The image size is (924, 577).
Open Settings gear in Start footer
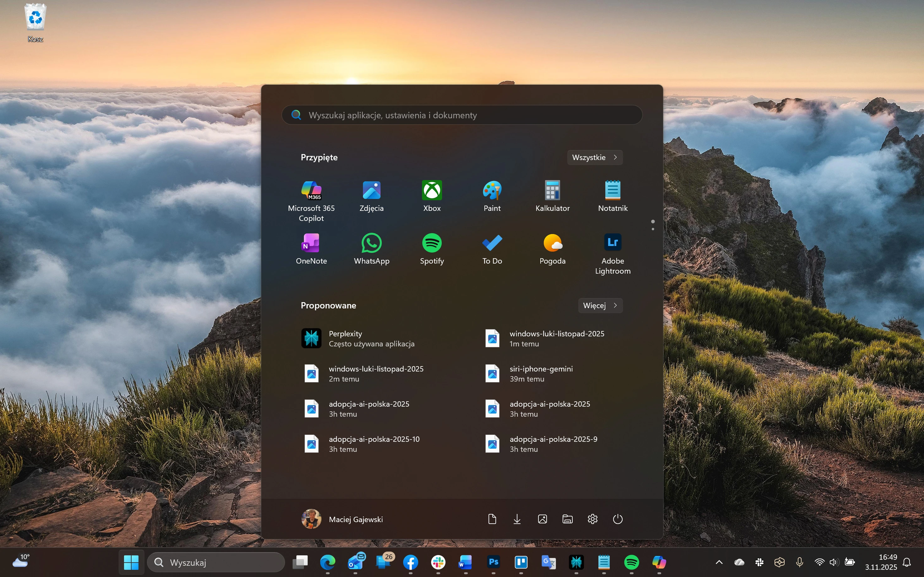tap(592, 519)
